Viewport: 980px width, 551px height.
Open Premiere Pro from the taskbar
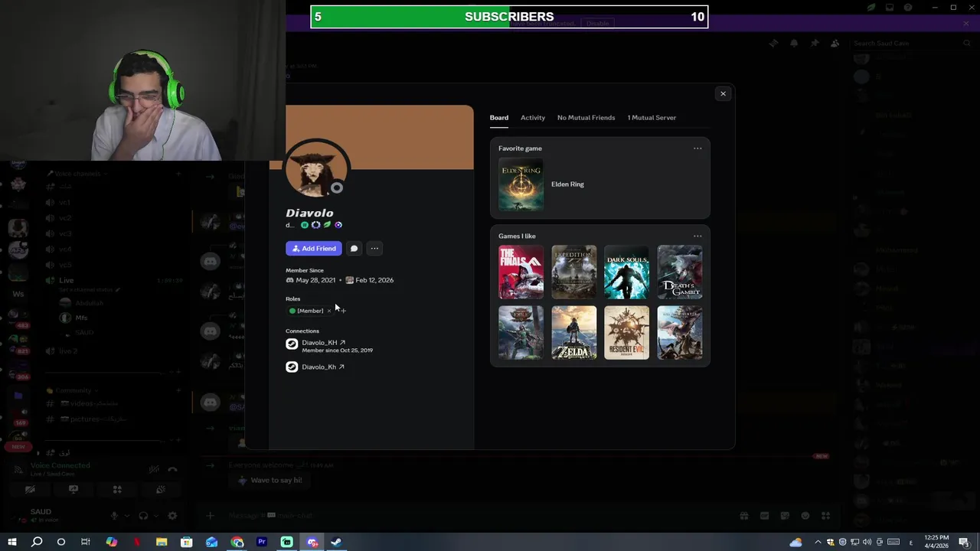coord(262,543)
